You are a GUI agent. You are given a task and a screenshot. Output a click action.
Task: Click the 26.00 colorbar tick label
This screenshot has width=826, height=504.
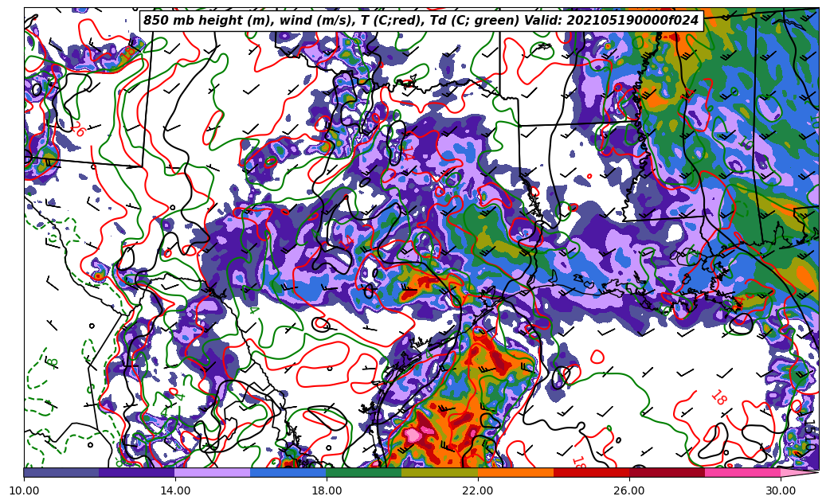point(629,490)
